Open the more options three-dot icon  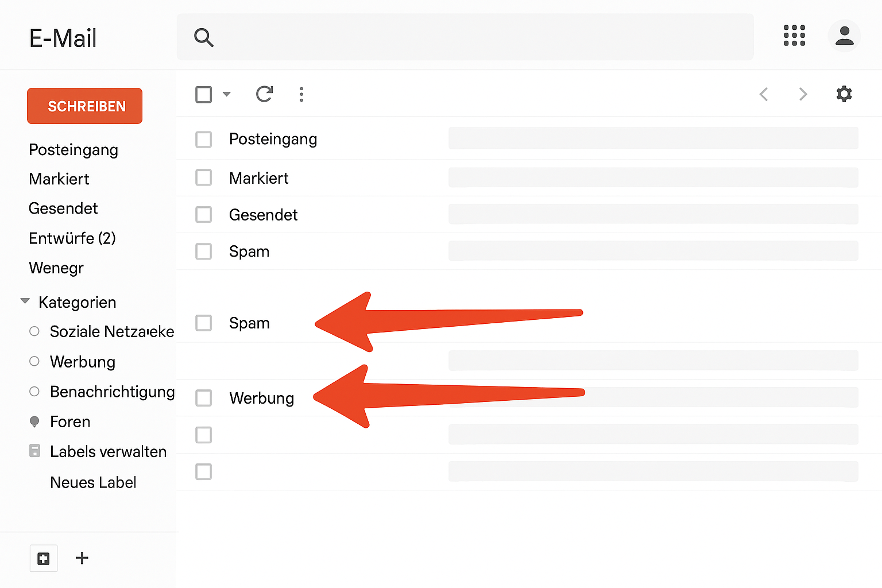coord(301,94)
